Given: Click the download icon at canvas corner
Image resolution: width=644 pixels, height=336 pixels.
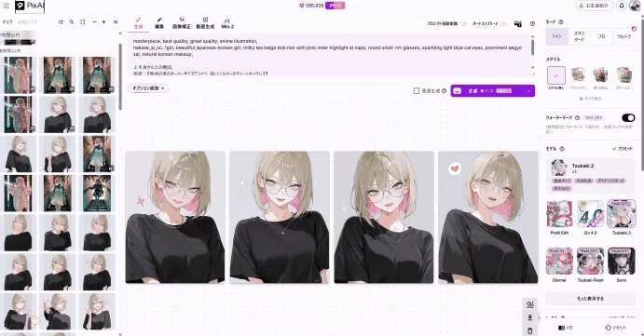Looking at the screenshot, I should pyautogui.click(x=529, y=317).
